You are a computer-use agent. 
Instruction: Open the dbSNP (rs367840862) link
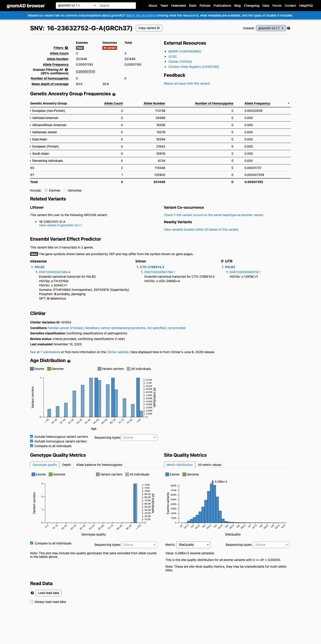tap(184, 52)
